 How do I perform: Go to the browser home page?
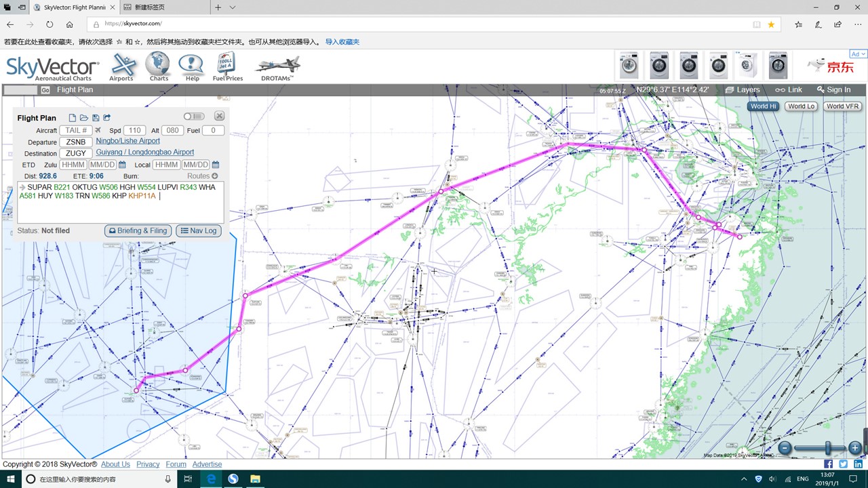tap(70, 24)
